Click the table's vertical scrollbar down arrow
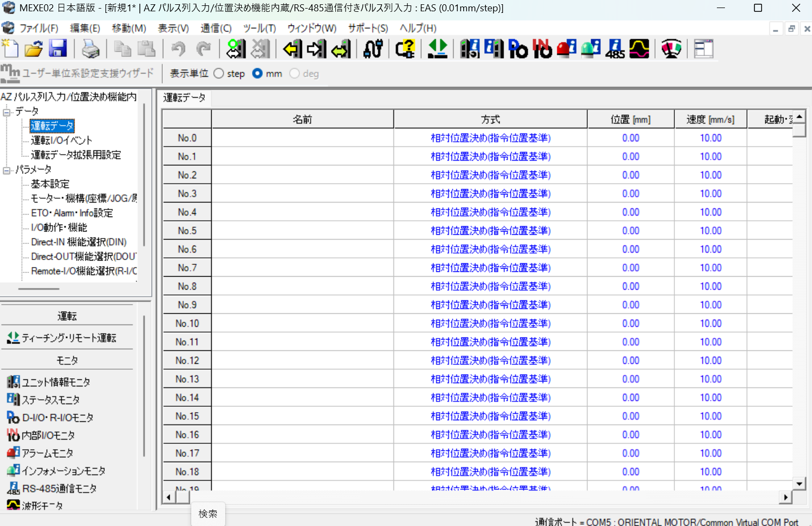The width and height of the screenshot is (812, 526). click(x=799, y=484)
